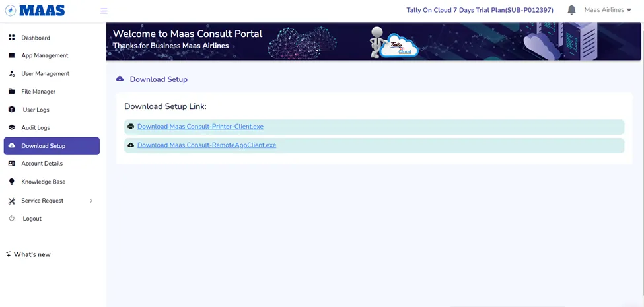Download Maas Consult-RemoteAppClient.exe link
Image resolution: width=644 pixels, height=307 pixels.
(207, 145)
